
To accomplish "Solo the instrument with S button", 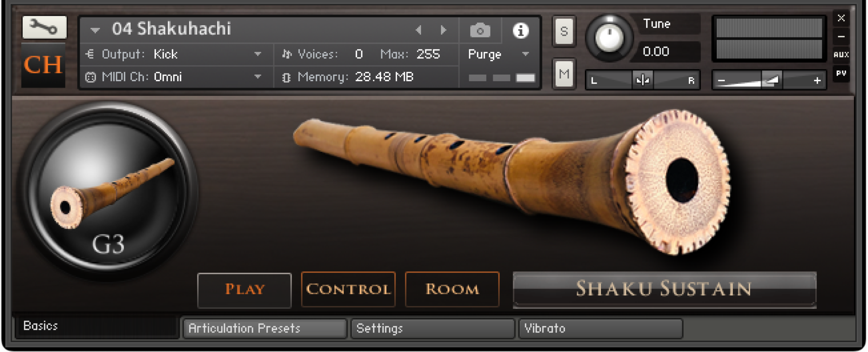I will pyautogui.click(x=564, y=31).
